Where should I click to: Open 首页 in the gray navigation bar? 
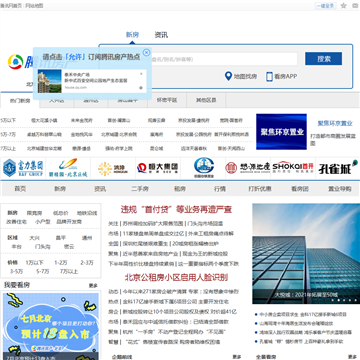tap(20, 189)
